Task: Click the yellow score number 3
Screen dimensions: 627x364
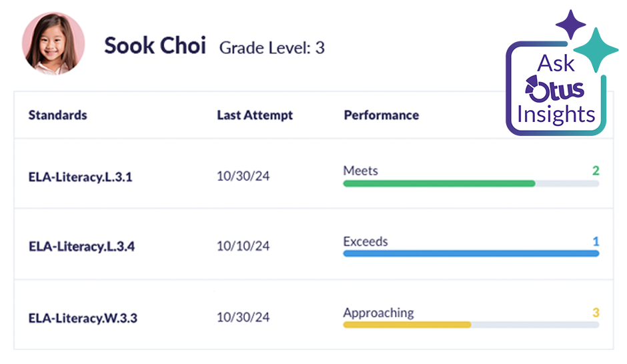Action: pyautogui.click(x=596, y=312)
